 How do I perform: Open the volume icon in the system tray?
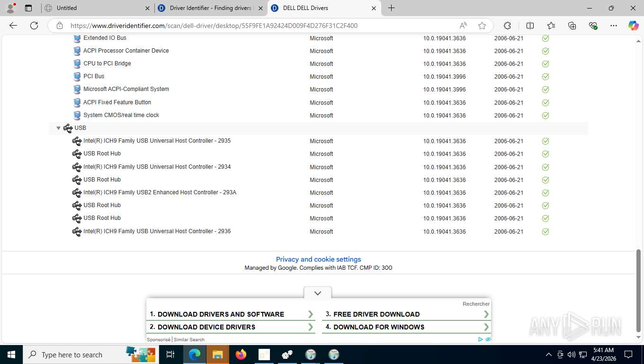tap(572, 355)
